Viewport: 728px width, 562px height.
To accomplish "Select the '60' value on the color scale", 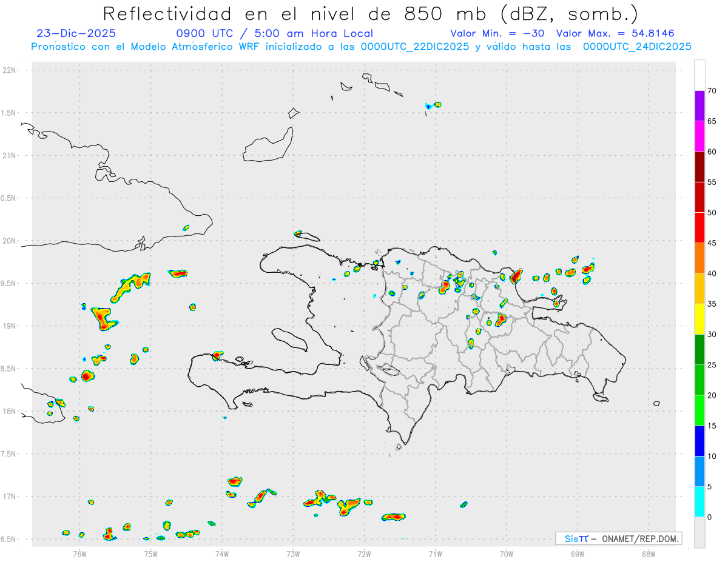I will point(712,152).
